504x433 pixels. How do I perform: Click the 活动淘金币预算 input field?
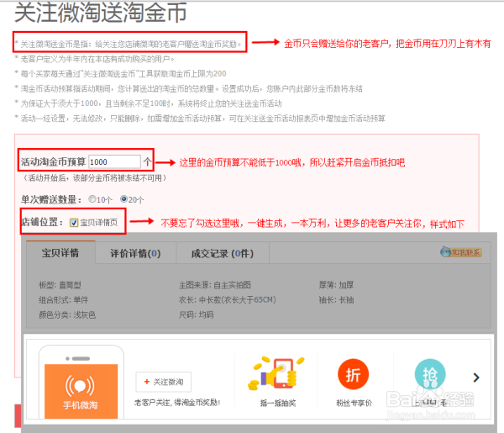(114, 161)
